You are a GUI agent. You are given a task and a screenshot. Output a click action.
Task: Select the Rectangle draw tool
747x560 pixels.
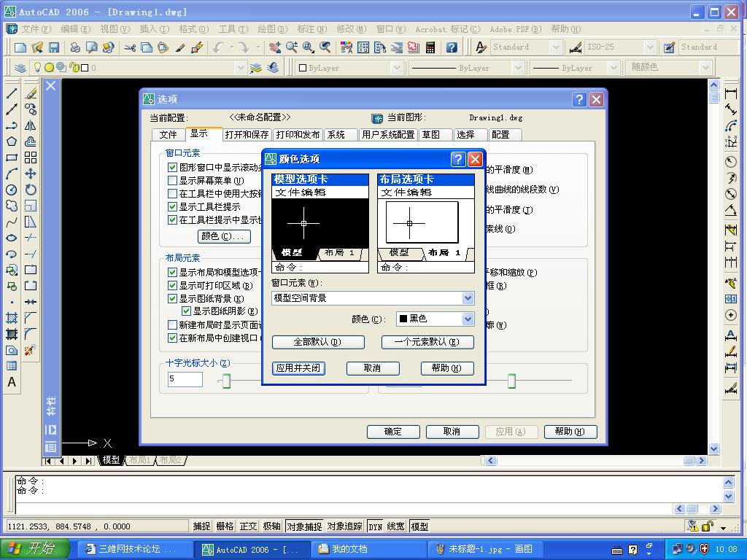12,157
